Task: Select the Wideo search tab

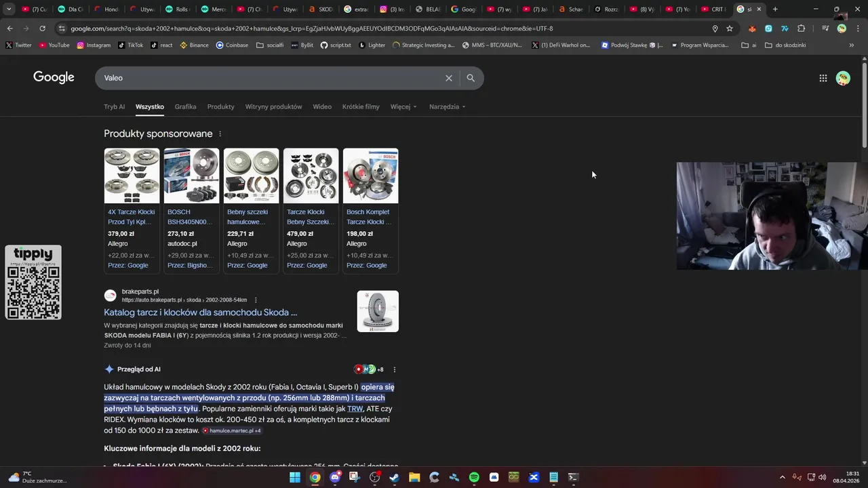Action: (x=322, y=106)
